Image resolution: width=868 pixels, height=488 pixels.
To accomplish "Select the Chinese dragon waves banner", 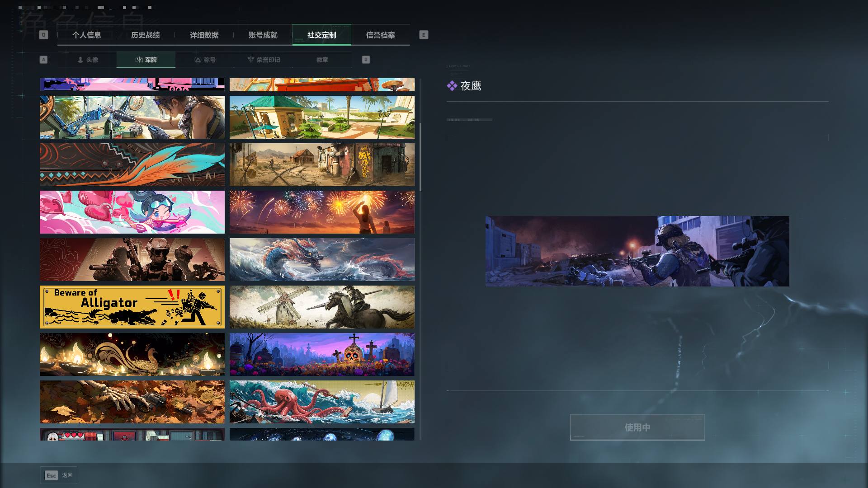I will click(322, 259).
